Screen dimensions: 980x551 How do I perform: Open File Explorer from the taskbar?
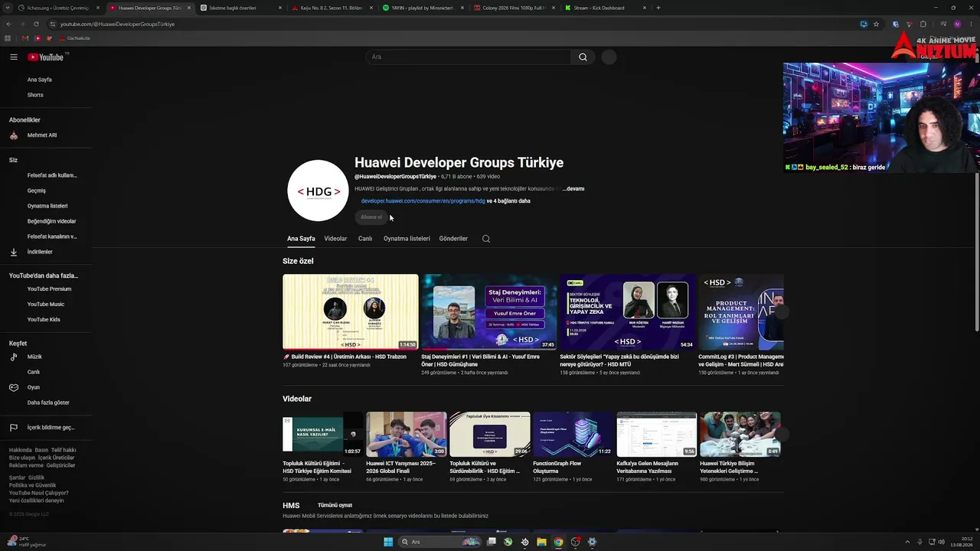click(x=541, y=542)
